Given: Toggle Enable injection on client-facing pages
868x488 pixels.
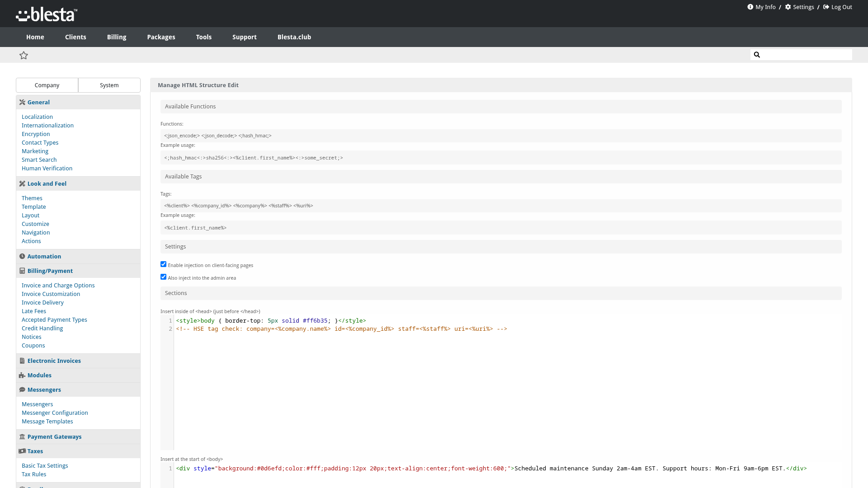Looking at the screenshot, I should point(164,264).
